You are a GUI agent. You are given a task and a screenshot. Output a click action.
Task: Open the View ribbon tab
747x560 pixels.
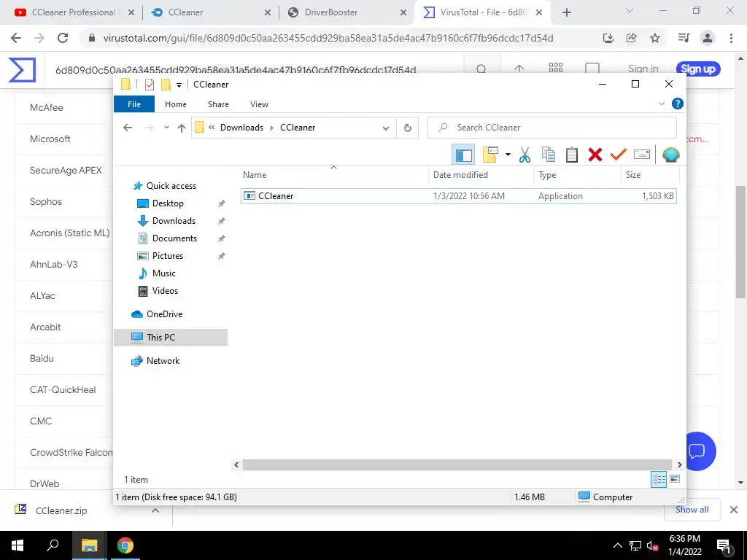(259, 104)
